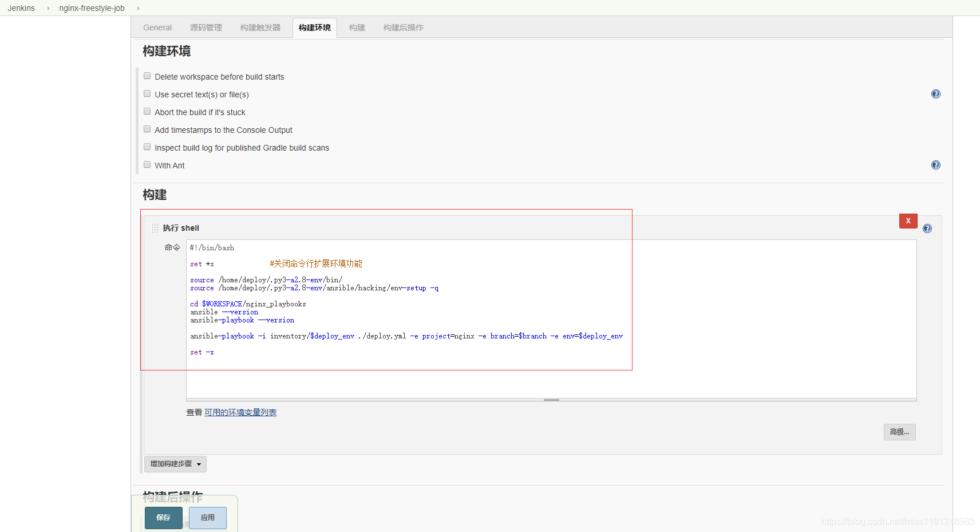This screenshot has height=532, width=980.
Task: Click inside the shell command textarea
Action: (551, 319)
